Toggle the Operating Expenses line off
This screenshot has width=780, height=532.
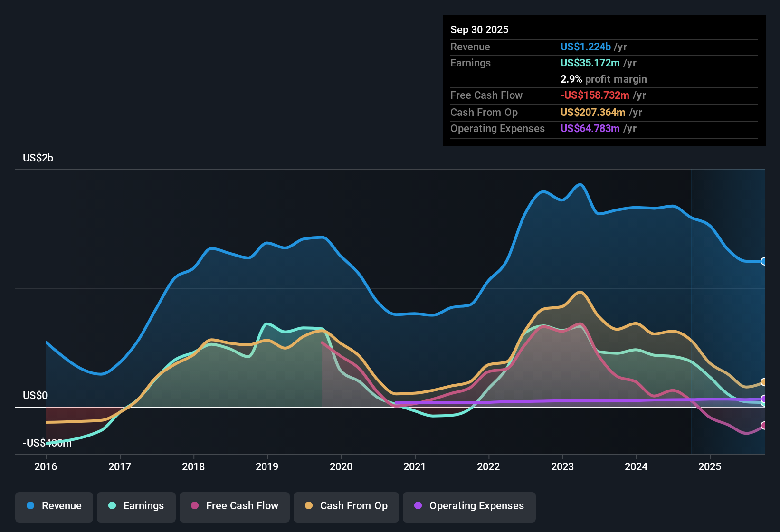point(469,506)
